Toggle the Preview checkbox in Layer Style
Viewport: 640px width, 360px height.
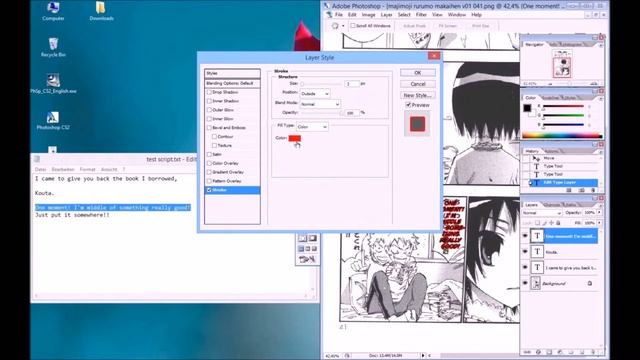click(408, 105)
